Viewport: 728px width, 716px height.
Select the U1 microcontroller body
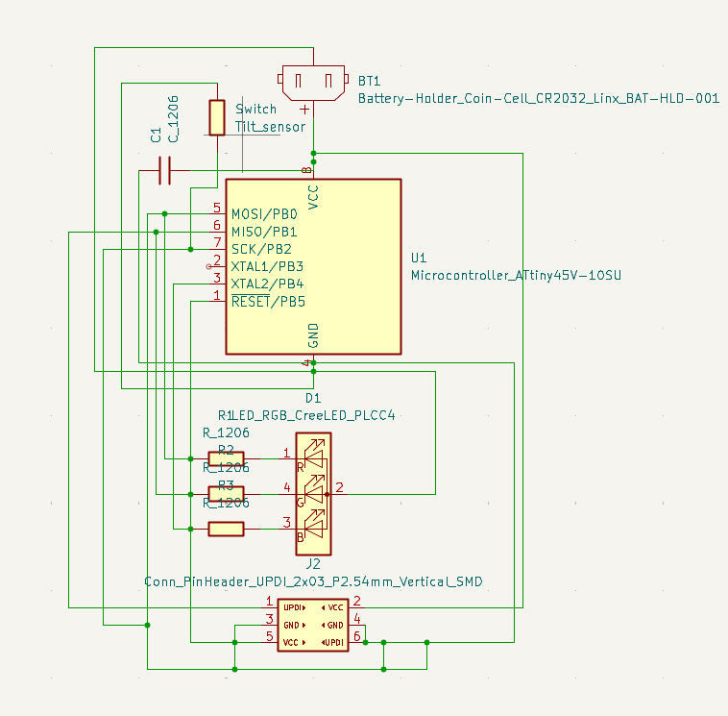pos(313,267)
